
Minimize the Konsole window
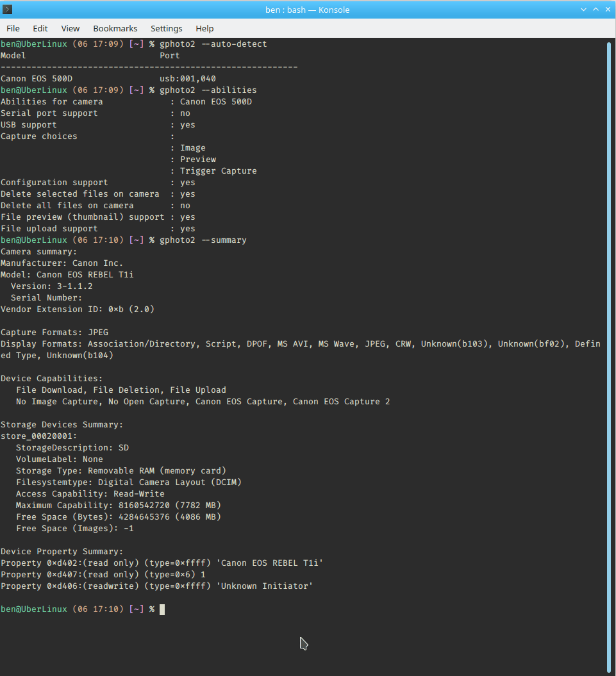click(583, 10)
